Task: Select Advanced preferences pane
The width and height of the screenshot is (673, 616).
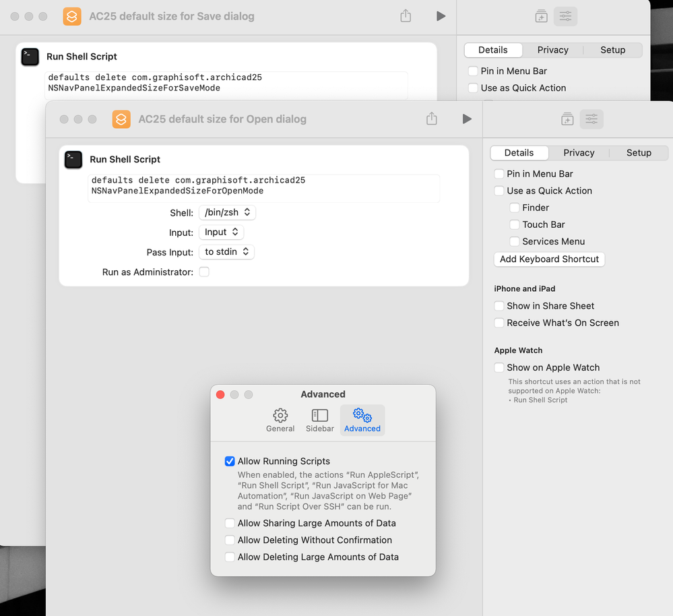Action: 362,421
